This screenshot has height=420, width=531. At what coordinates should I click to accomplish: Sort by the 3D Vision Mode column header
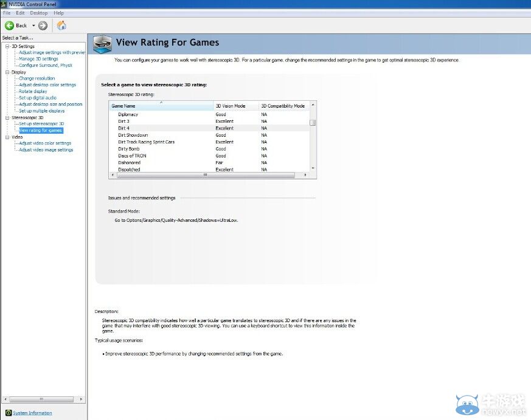point(236,106)
